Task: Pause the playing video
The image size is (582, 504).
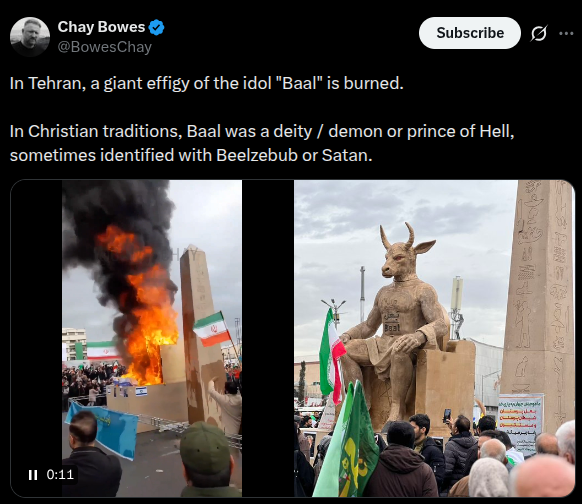Action: pos(33,475)
